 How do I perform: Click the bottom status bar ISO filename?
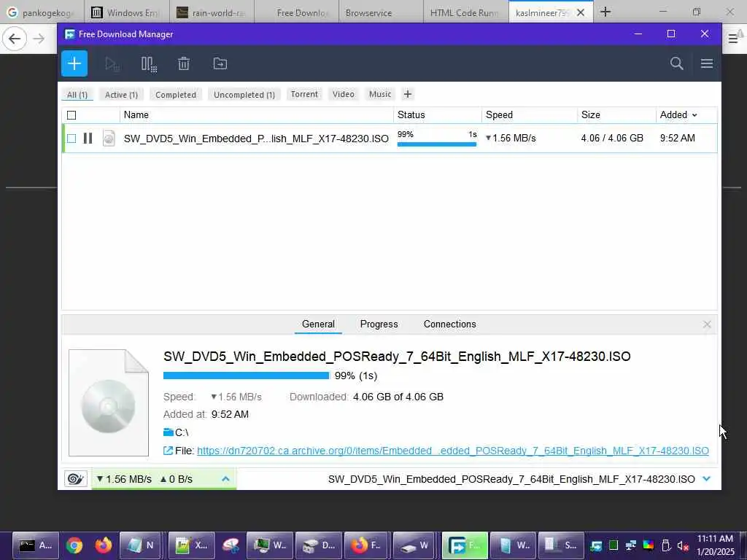pyautogui.click(x=511, y=479)
